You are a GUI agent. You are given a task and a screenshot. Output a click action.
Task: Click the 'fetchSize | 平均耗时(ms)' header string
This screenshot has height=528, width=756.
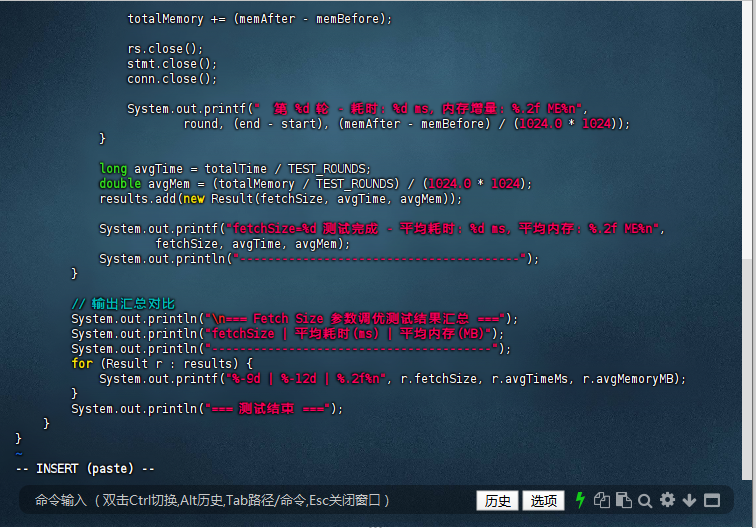click(351, 334)
